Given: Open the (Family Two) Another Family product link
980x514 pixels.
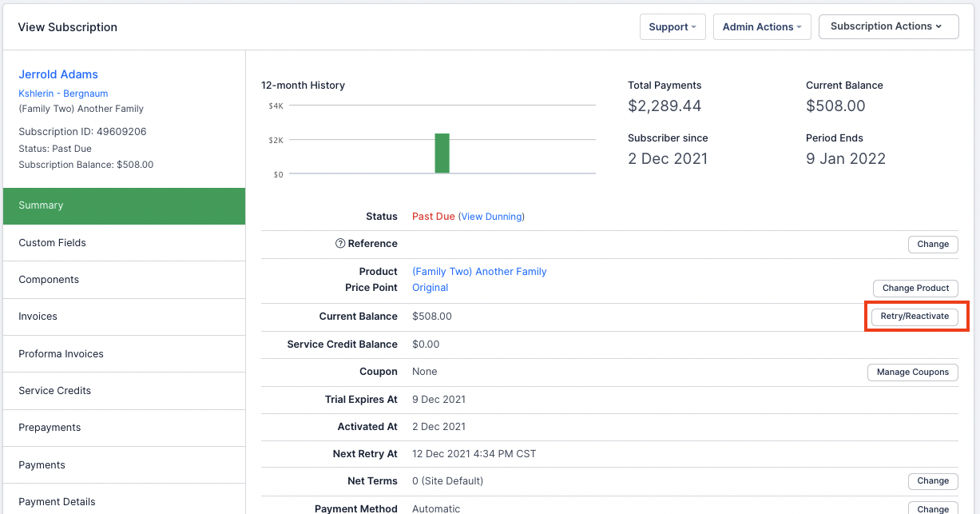Looking at the screenshot, I should coord(479,272).
